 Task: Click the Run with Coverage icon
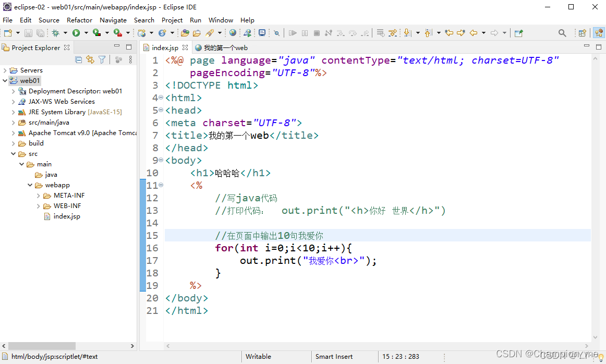click(96, 33)
